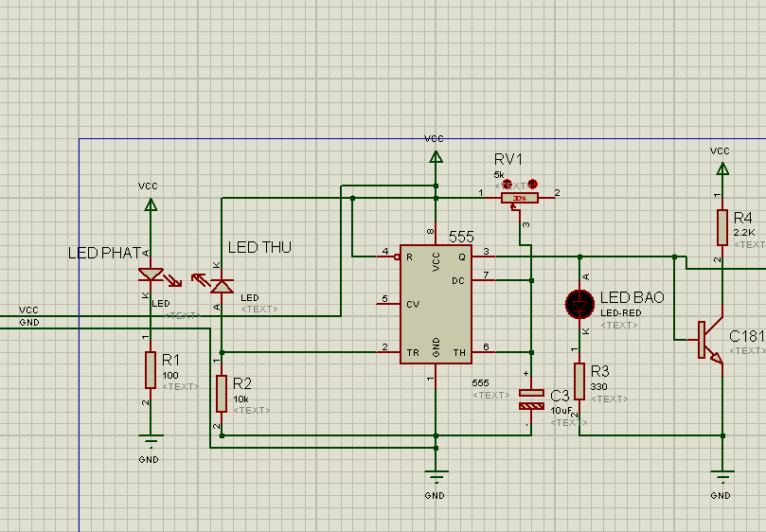766x532 pixels.
Task: Click the 'TR' pin name on the 555
Action: tap(413, 353)
